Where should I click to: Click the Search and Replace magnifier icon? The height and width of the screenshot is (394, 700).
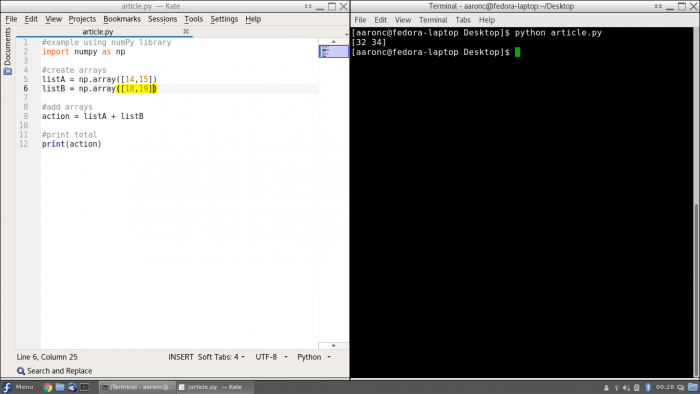point(21,371)
